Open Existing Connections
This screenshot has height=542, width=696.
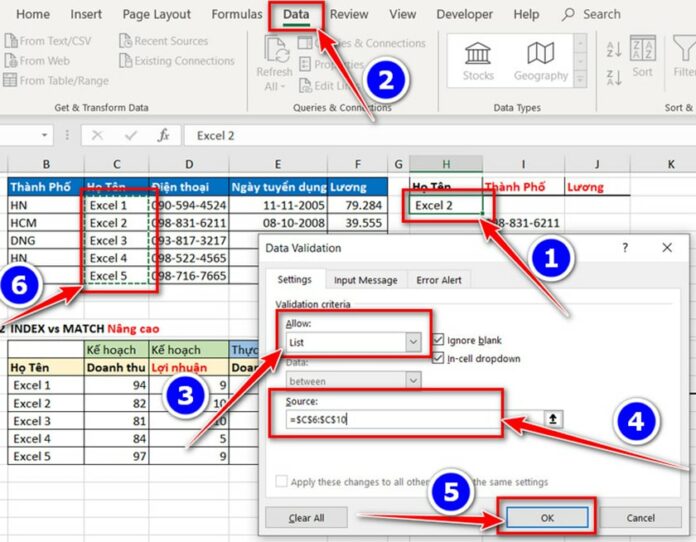click(x=177, y=61)
